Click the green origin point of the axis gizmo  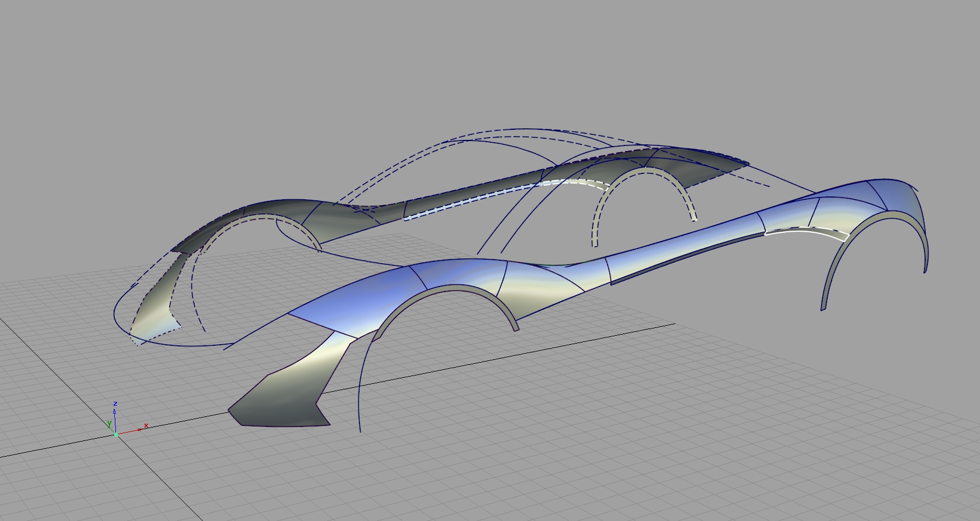click(x=115, y=434)
